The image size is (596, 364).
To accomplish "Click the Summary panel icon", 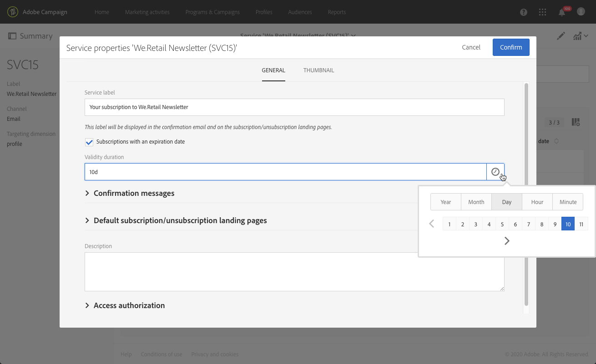I will (12, 36).
